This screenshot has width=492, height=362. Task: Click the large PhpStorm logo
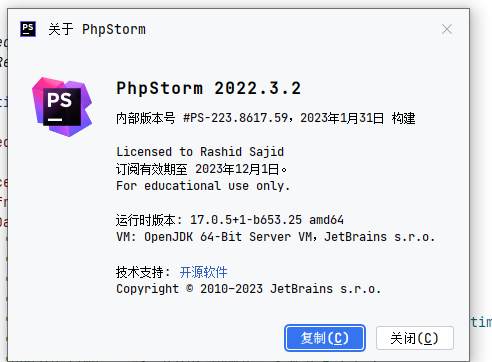coord(62,107)
